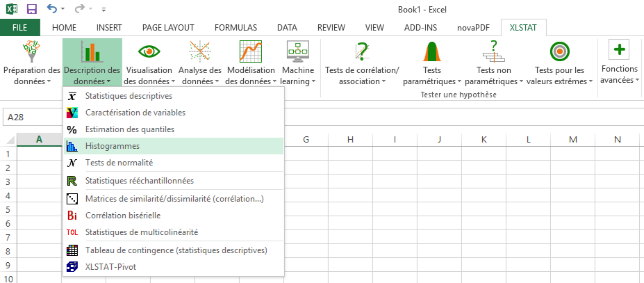Click the Préparation des données funnel icon
The image size is (644, 283).
tap(31, 51)
